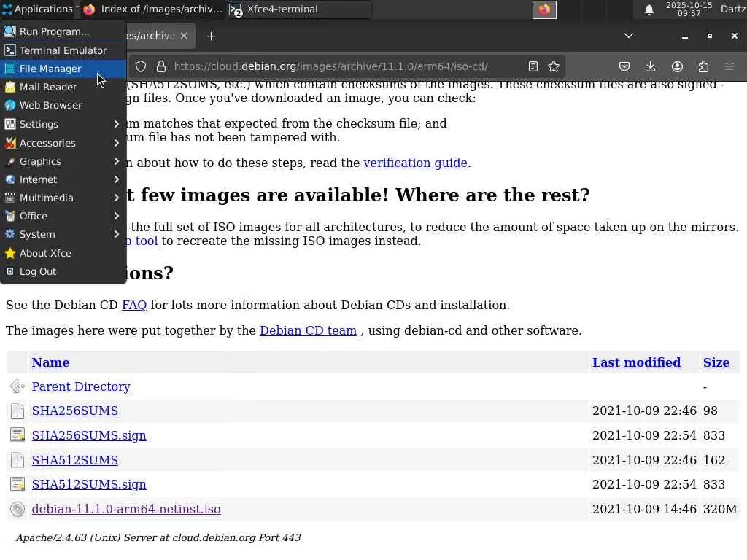The width and height of the screenshot is (747, 560).
Task: Click the site padlock security icon
Action: point(160,66)
